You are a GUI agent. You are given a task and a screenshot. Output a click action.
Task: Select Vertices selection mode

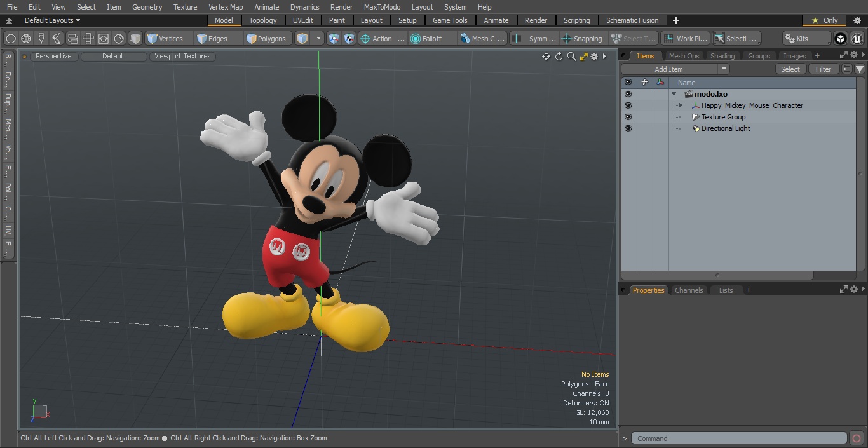(165, 39)
